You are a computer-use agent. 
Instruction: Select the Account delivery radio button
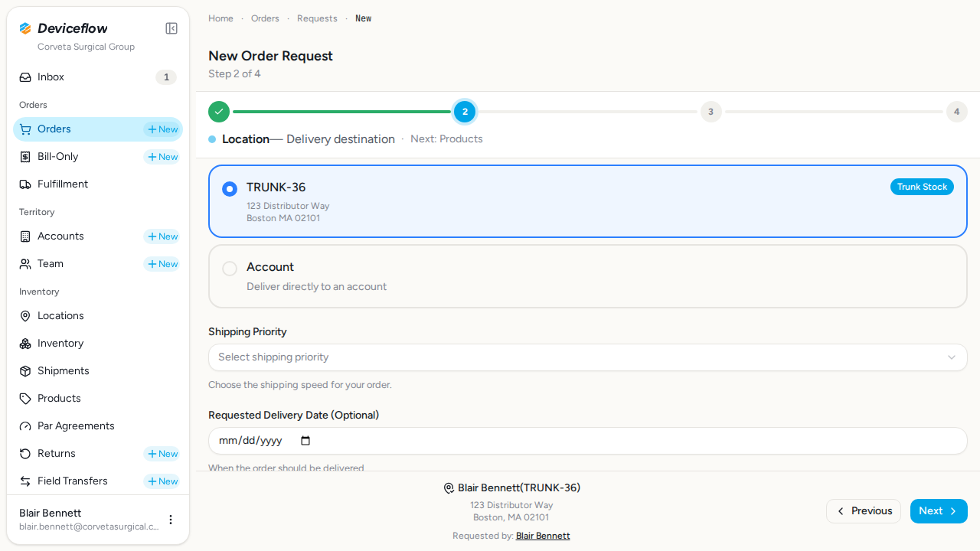[230, 269]
